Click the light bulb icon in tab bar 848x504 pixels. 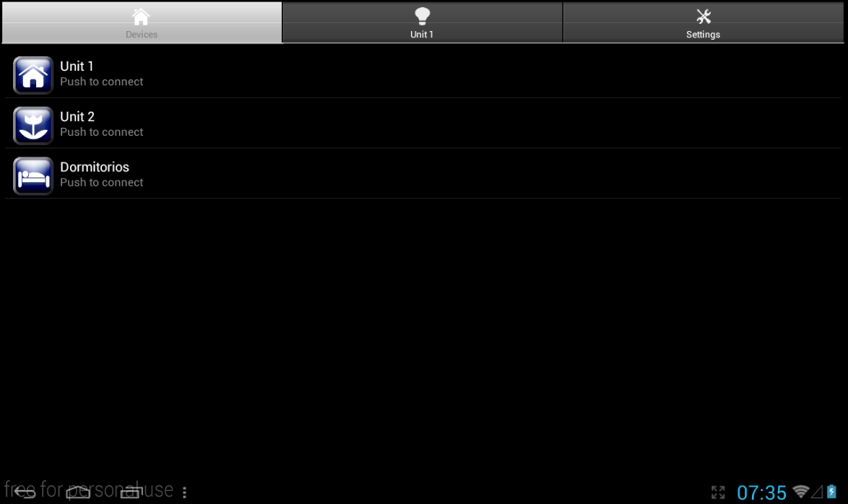[x=422, y=16]
